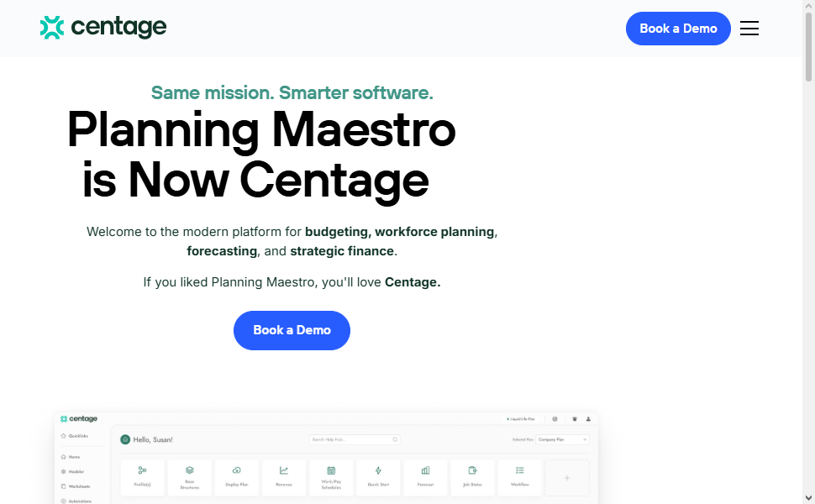The image size is (815, 504).
Task: Click the green home avatar beside Hello, Susan!
Action: tap(125, 439)
